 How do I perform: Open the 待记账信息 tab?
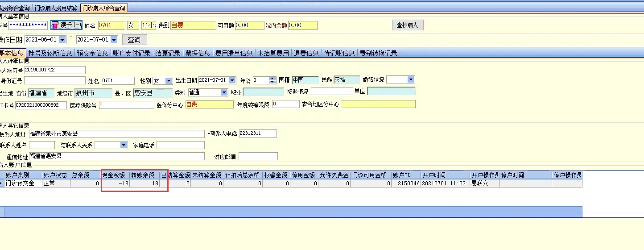pos(339,53)
